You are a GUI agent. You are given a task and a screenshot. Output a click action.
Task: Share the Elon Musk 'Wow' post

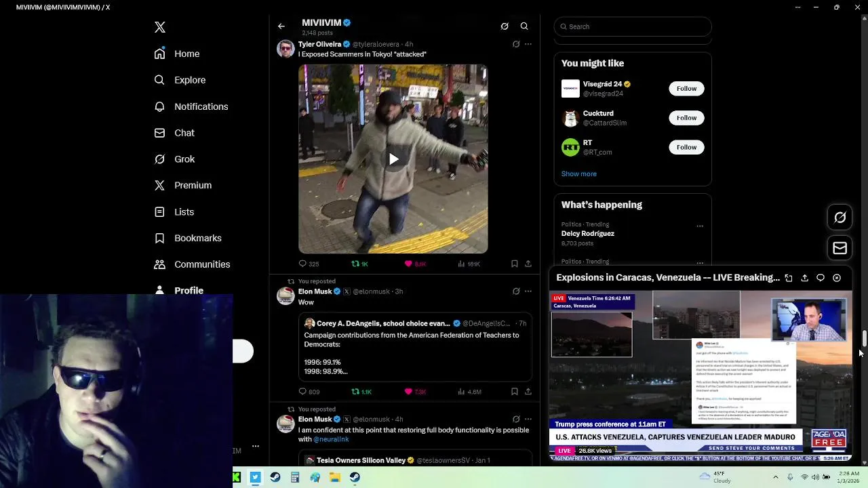tap(528, 392)
